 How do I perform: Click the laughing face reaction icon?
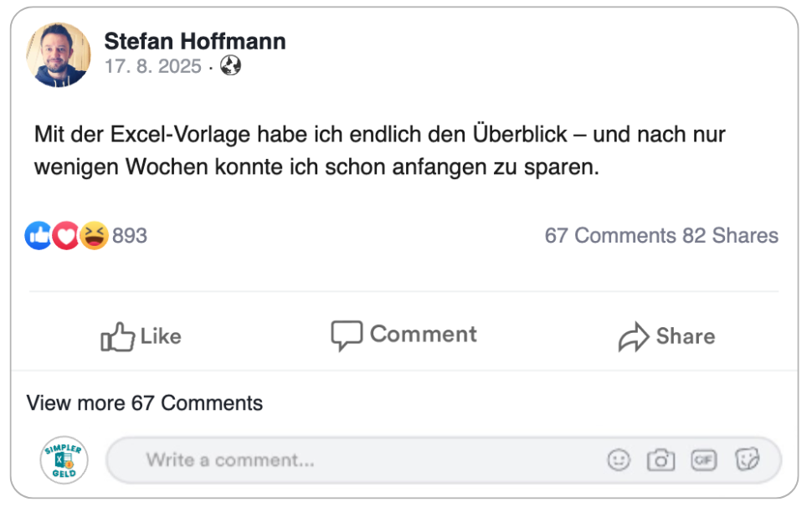point(94,236)
